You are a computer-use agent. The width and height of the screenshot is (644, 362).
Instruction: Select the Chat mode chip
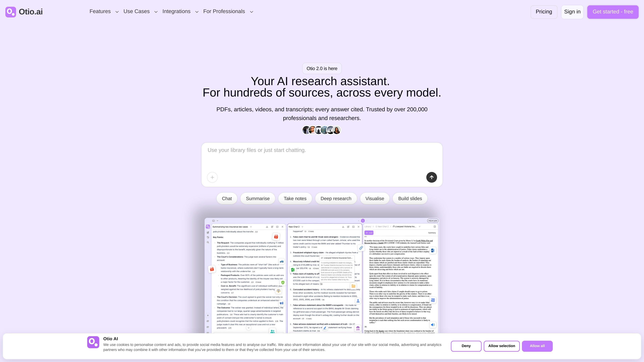point(227,199)
